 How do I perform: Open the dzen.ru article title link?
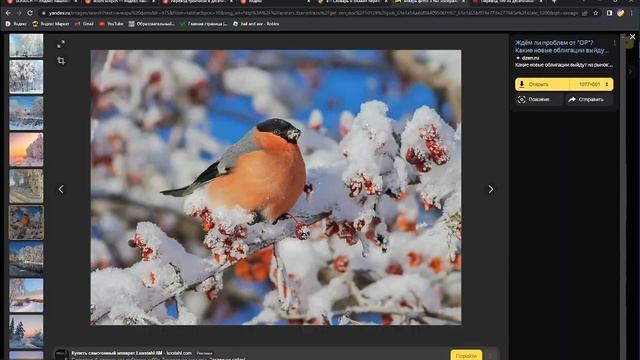[561, 47]
